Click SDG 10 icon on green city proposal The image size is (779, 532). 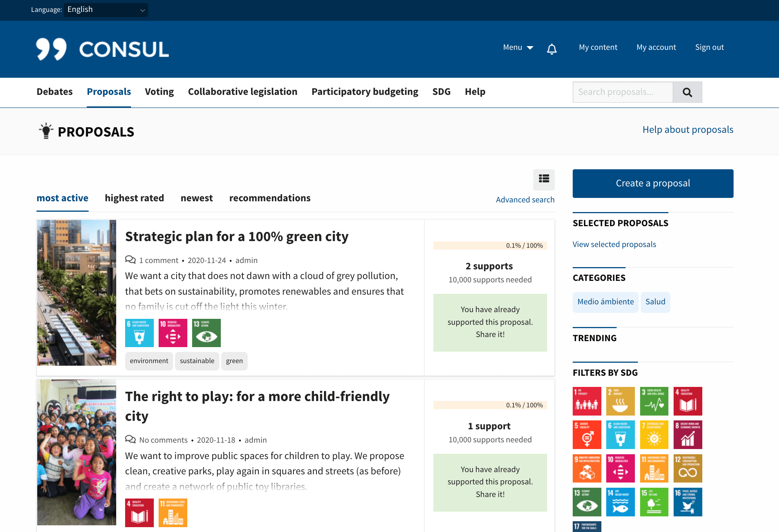[173, 333]
